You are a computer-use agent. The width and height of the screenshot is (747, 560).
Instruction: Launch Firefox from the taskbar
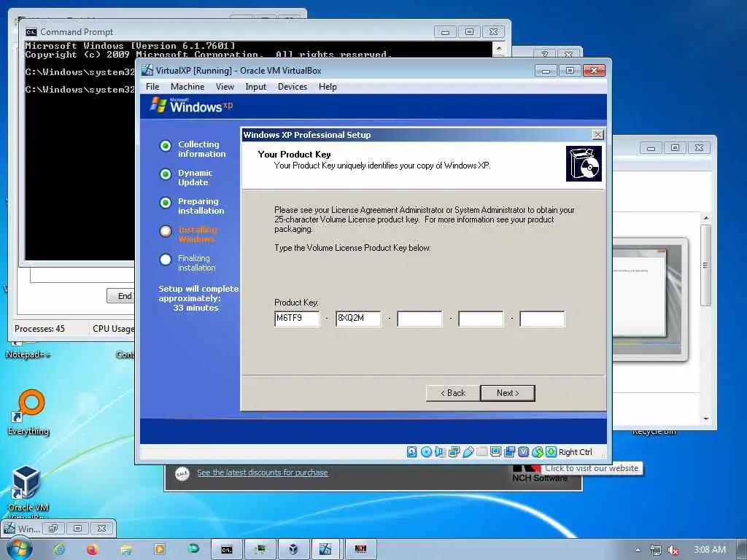pyautogui.click(x=93, y=550)
